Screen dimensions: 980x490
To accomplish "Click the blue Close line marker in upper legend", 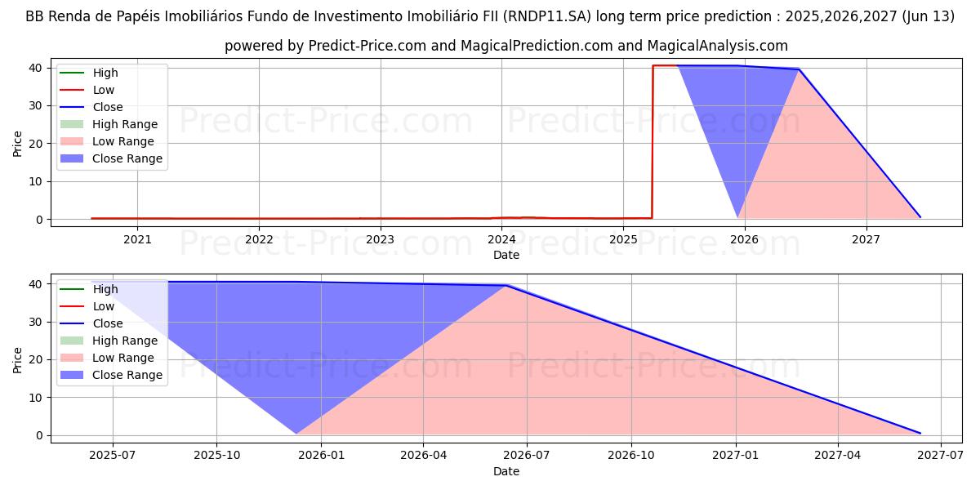I will 74,108.
